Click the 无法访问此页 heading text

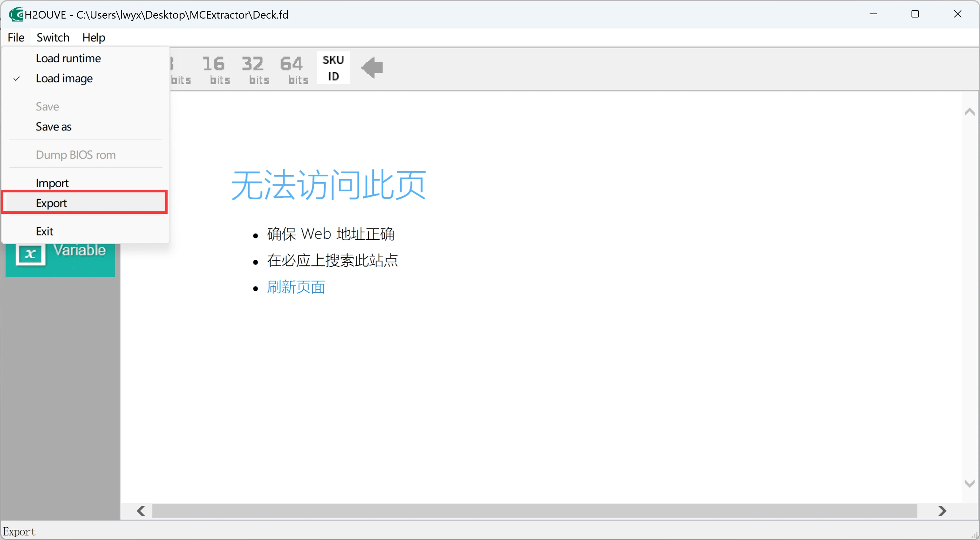coord(329,185)
